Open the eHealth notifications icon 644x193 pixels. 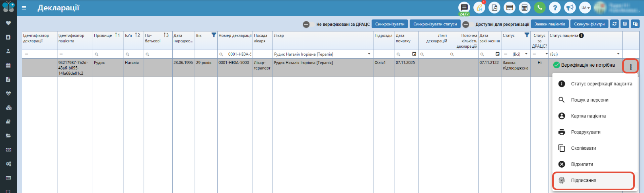point(479,8)
